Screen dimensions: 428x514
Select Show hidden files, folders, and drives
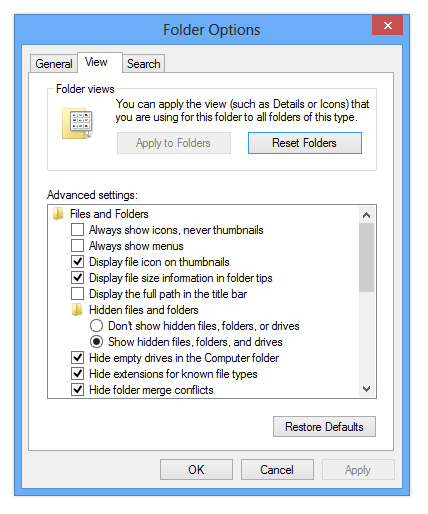coord(96,342)
